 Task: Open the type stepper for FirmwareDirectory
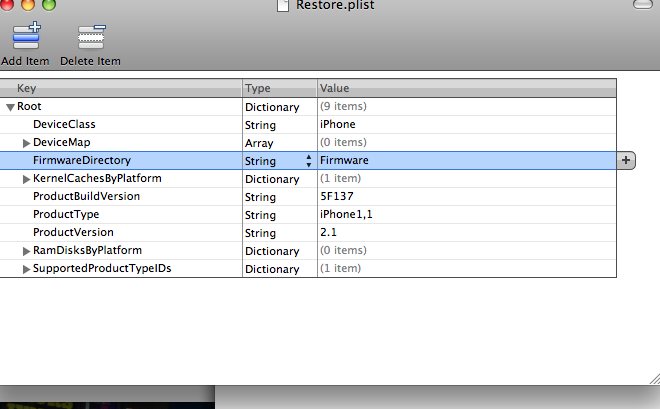pos(309,160)
